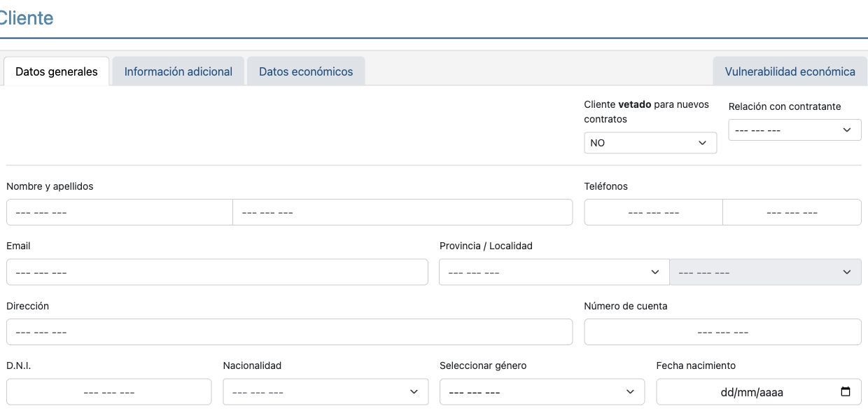Click the Cliente page heading
Viewport: 868px width, 418px height.
25,18
